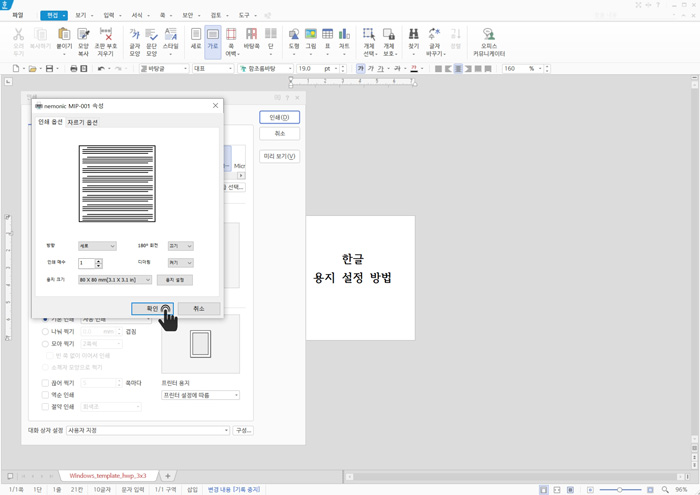Open 찾기 find binoculars icon
700x495 pixels.
coord(413,34)
